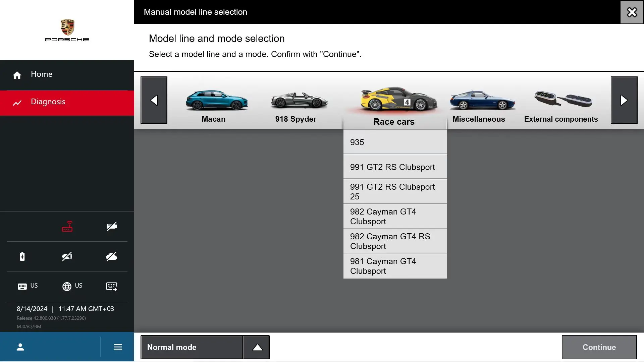644x362 pixels.
Task: Click the battery charging status icon
Action: (22, 256)
